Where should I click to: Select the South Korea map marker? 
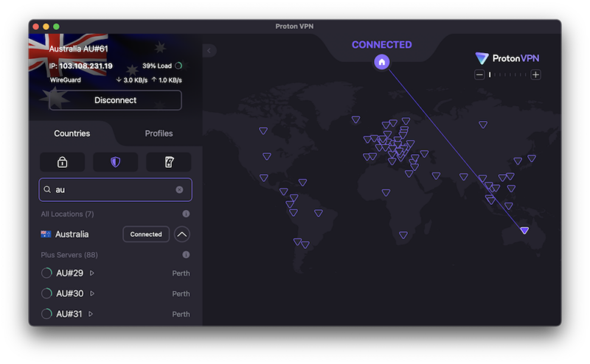tap(518, 161)
